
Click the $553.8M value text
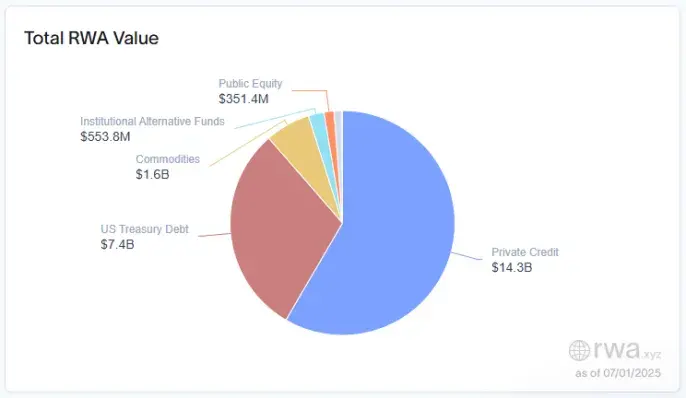[105, 136]
